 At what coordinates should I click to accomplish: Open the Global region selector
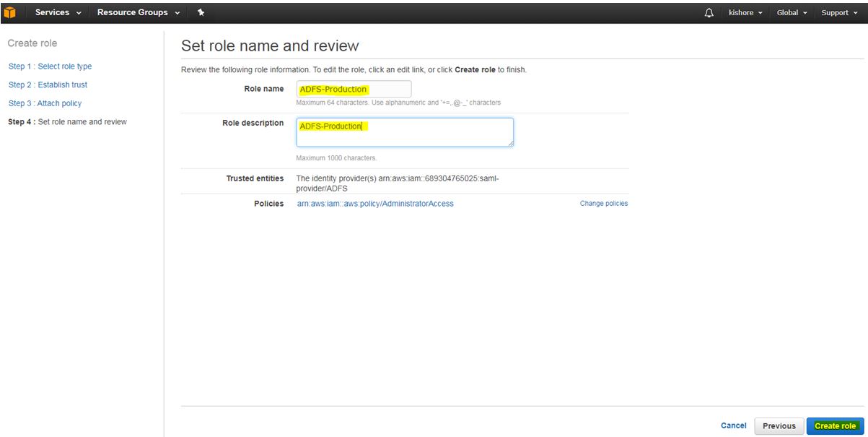(x=792, y=12)
